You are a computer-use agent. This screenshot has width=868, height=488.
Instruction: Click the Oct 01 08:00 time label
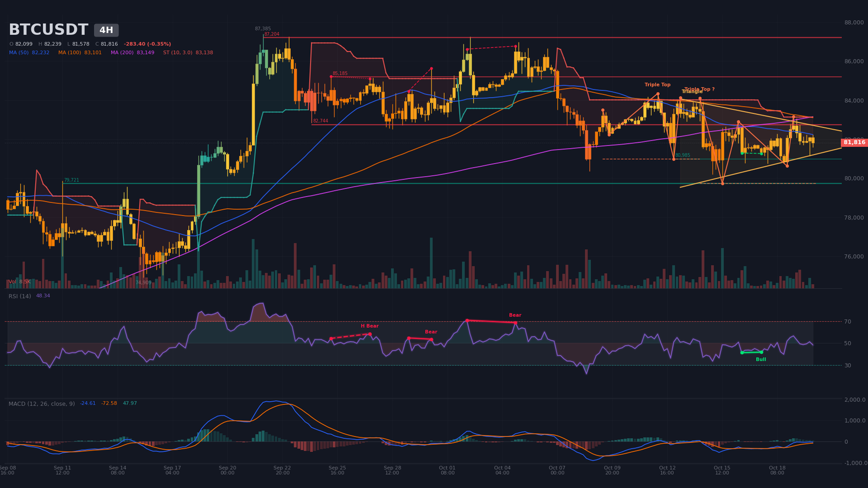448,470
